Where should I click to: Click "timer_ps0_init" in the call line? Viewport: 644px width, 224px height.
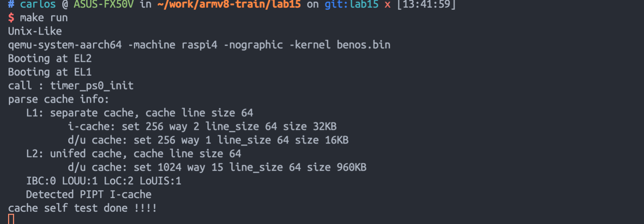pyautogui.click(x=92, y=86)
